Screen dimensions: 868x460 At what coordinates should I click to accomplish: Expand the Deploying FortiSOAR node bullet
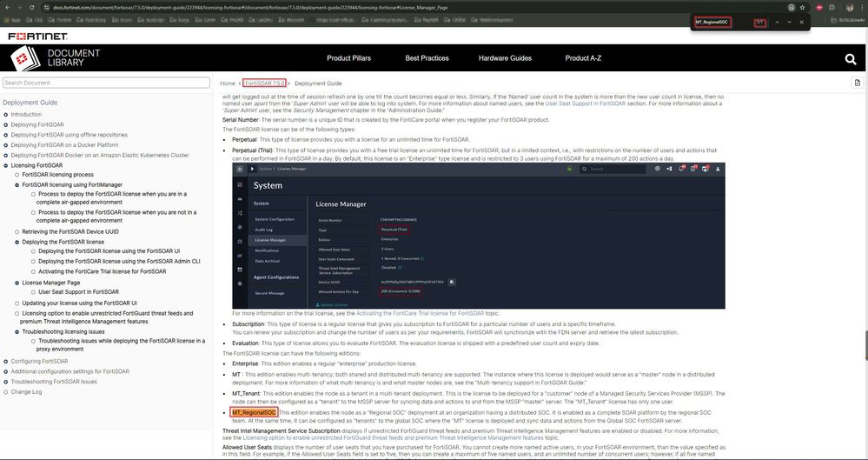[5, 124]
